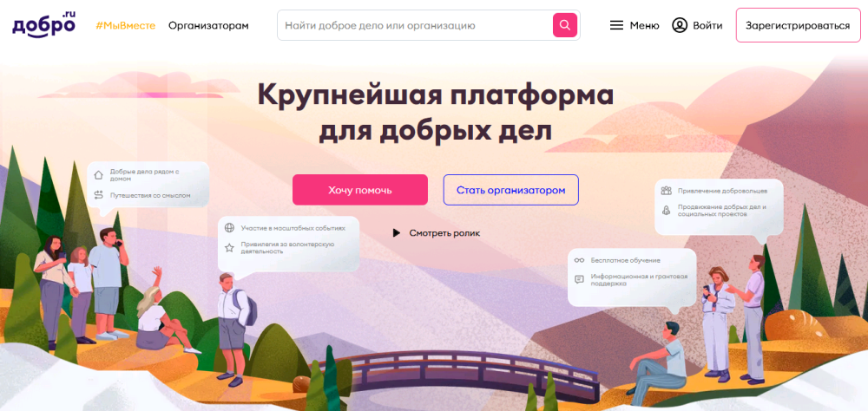Click the chat icon beside Информационная и грантовая
The width and height of the screenshot is (868, 411).
[x=579, y=279]
